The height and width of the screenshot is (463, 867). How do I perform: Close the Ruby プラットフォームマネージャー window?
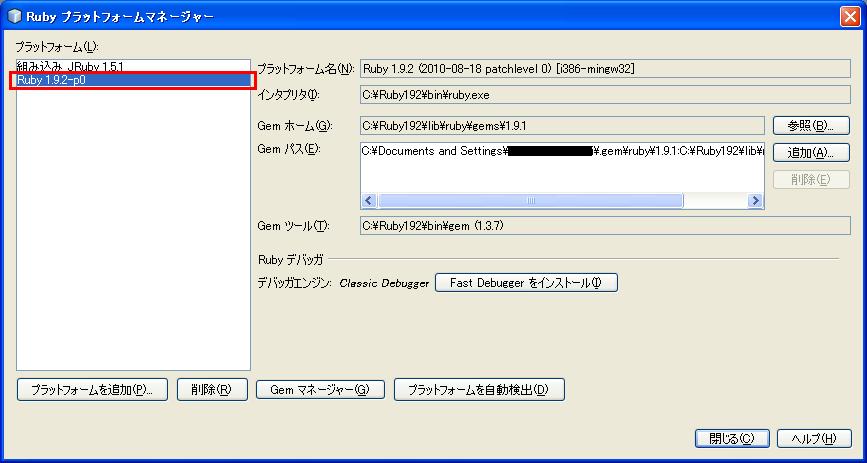(850, 17)
